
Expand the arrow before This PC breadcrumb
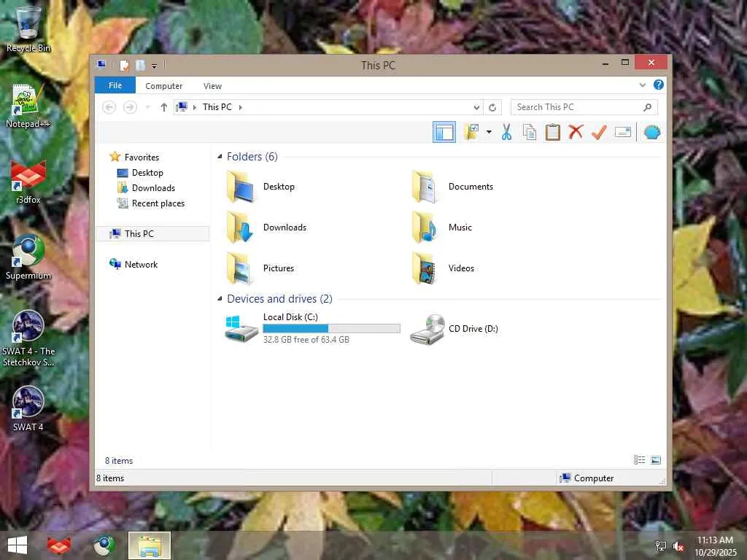[194, 107]
